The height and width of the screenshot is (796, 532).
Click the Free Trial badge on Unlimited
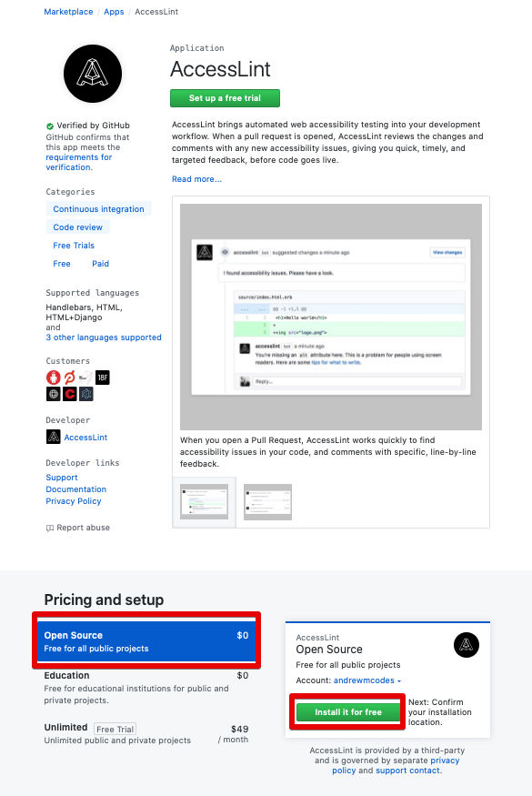pyautogui.click(x=115, y=729)
